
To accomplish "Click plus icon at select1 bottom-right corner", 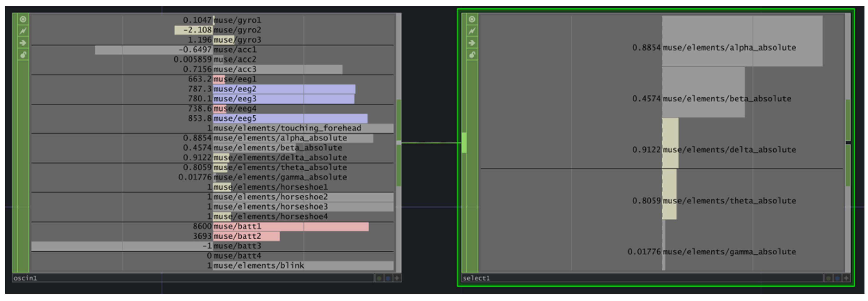I will point(846,278).
